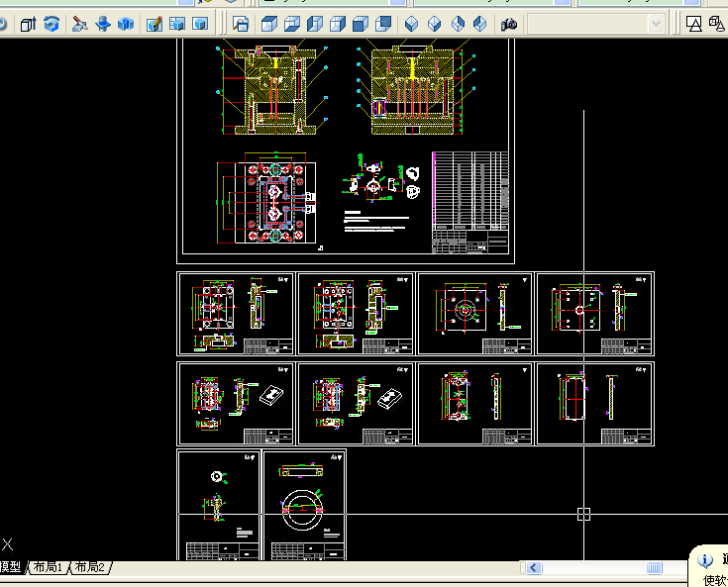Select the sheet with small bolt part

tap(219, 505)
